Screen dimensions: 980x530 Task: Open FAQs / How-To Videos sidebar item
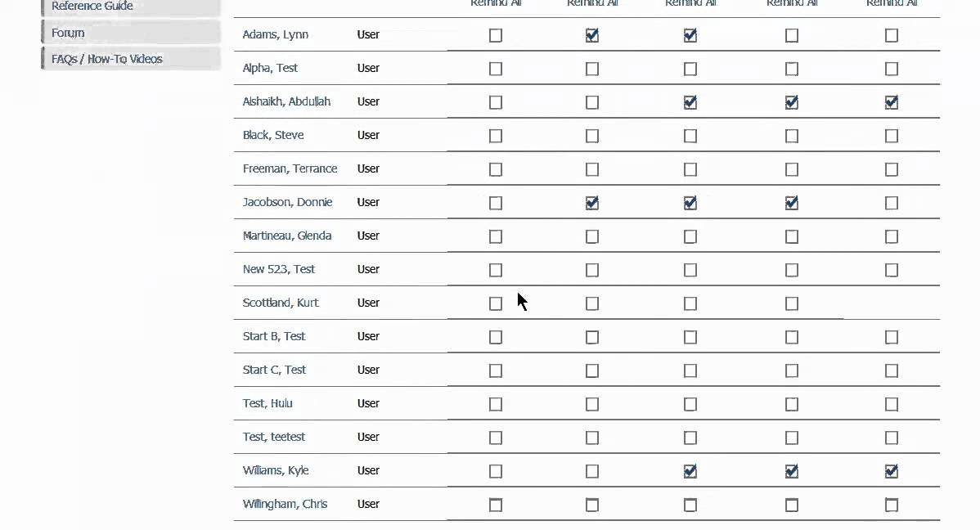tap(107, 59)
